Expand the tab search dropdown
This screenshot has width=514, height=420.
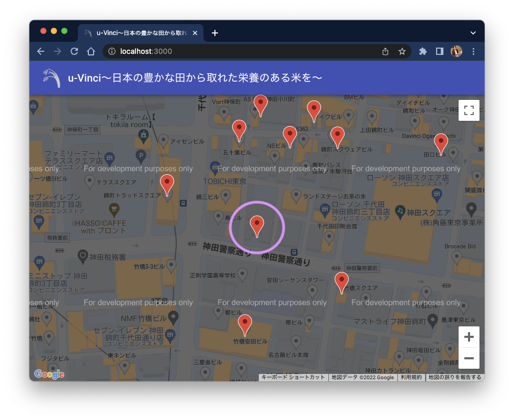[x=473, y=33]
